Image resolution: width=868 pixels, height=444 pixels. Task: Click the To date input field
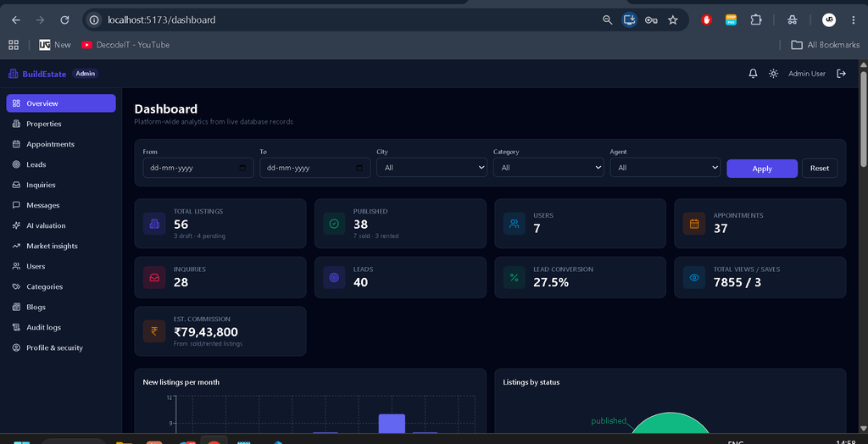click(315, 168)
